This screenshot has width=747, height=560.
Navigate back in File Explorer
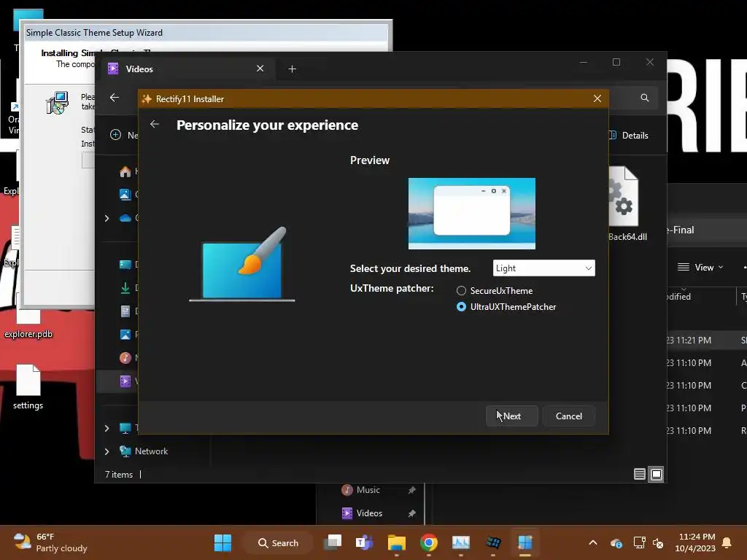115,98
